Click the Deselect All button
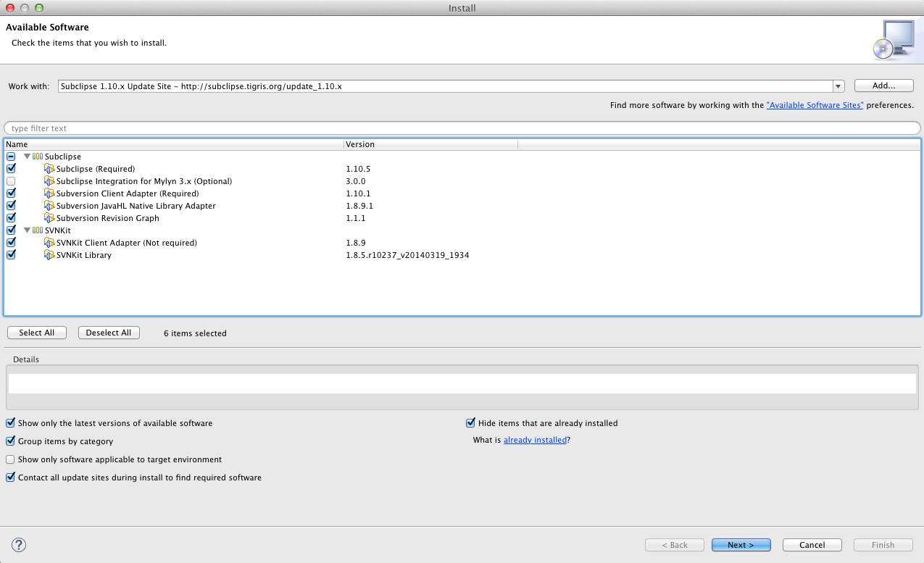 click(x=109, y=333)
